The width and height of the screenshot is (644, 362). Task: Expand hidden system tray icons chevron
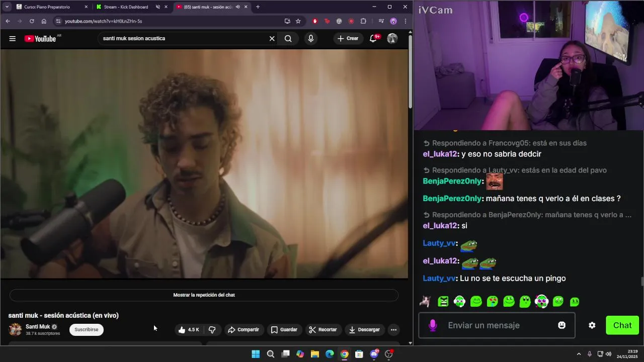click(x=579, y=354)
